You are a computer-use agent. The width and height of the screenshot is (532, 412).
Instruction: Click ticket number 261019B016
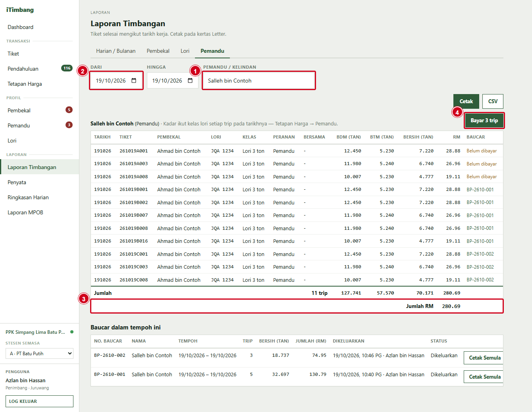(133, 241)
